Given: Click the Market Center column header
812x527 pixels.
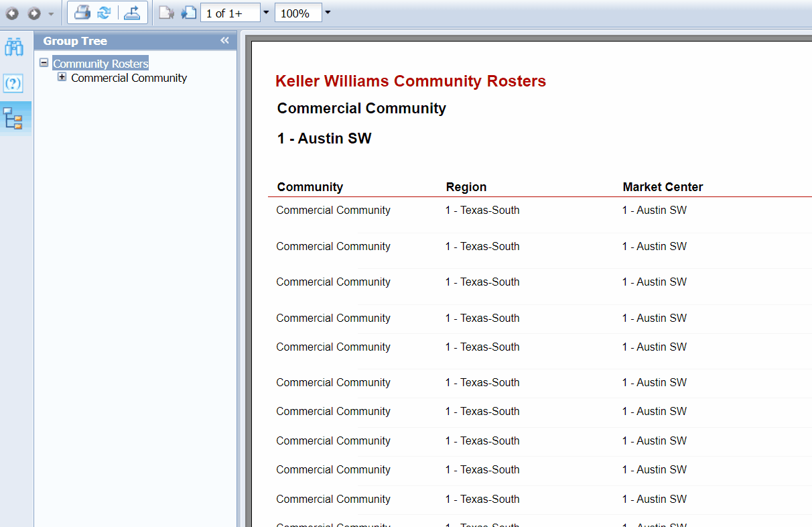Looking at the screenshot, I should tap(663, 187).
